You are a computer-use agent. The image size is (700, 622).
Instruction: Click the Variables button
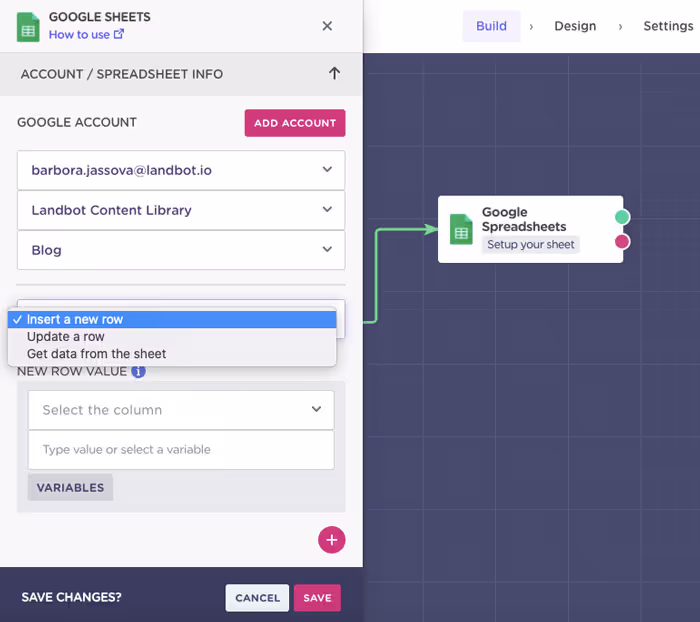coord(70,487)
